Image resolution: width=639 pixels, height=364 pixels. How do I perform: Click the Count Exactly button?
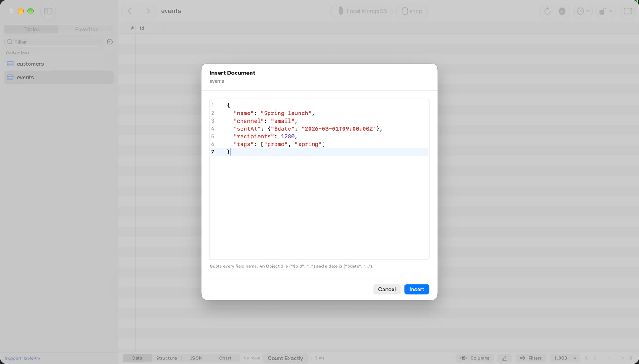[x=285, y=358]
